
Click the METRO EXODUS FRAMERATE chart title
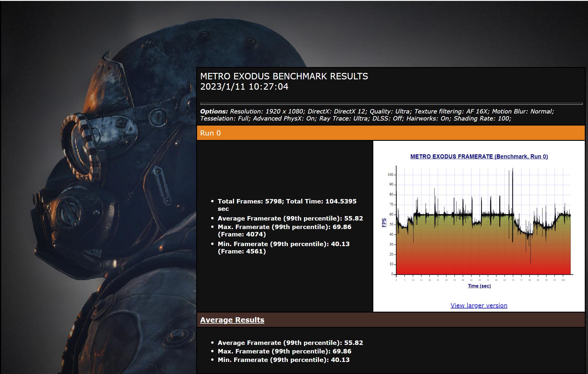click(479, 156)
